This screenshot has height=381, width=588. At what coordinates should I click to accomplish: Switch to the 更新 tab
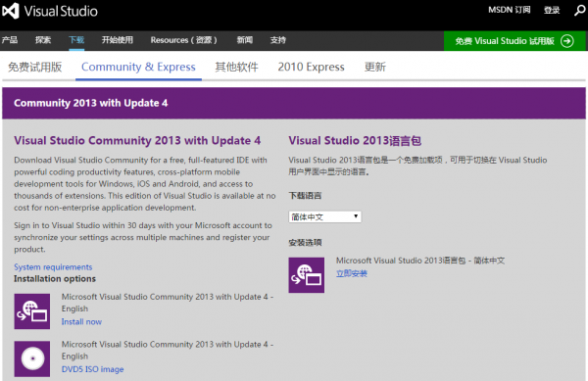click(375, 67)
